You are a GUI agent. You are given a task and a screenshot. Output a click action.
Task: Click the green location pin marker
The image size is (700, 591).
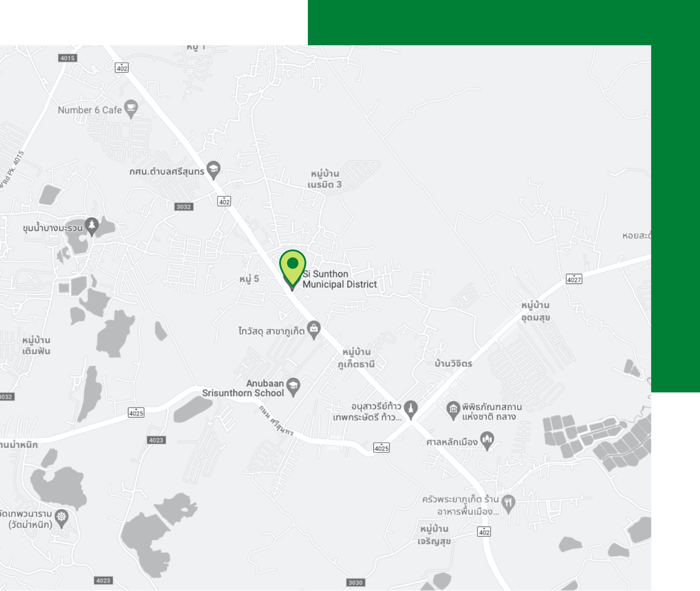(x=292, y=267)
